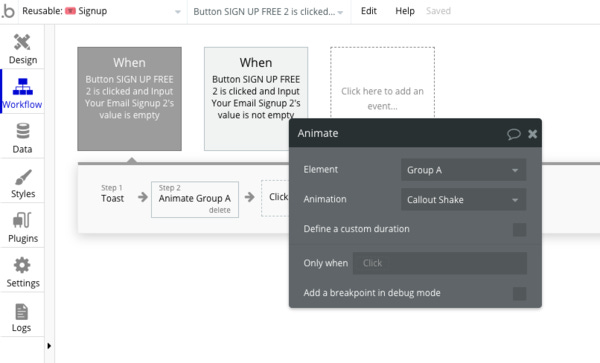This screenshot has height=363, width=600.
Task: Select the event where email is not empty
Action: coord(256,99)
